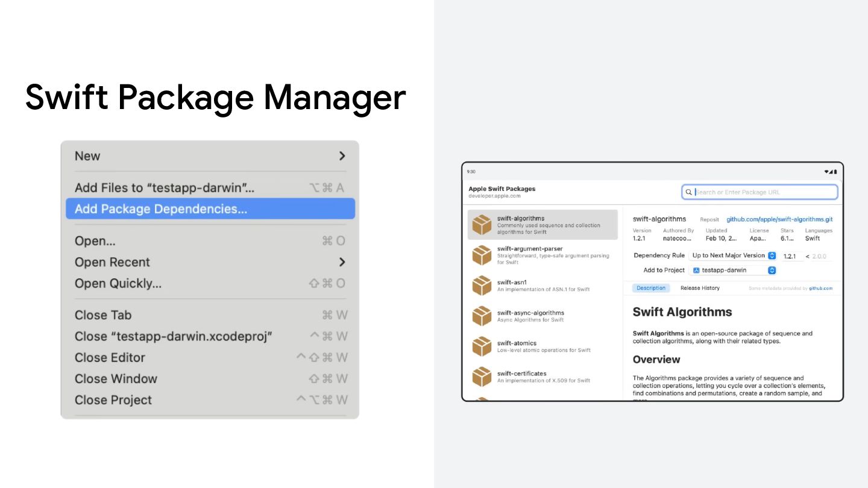The height and width of the screenshot is (488, 868).
Task: Choose Open Recent menu entry
Action: (x=210, y=262)
